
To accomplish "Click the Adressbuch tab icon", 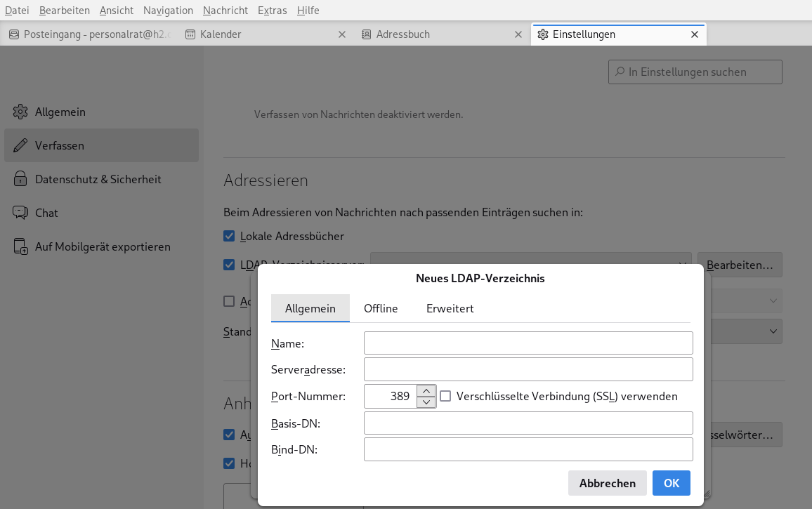I will [x=366, y=34].
